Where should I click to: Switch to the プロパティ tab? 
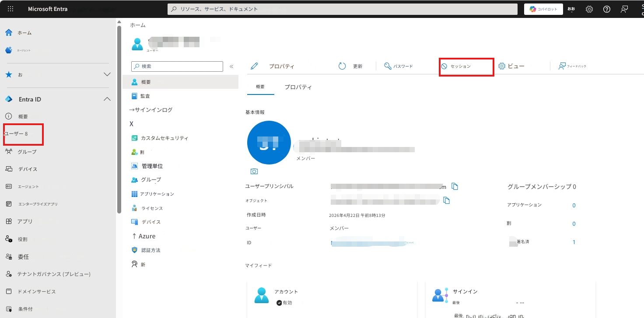click(x=298, y=87)
